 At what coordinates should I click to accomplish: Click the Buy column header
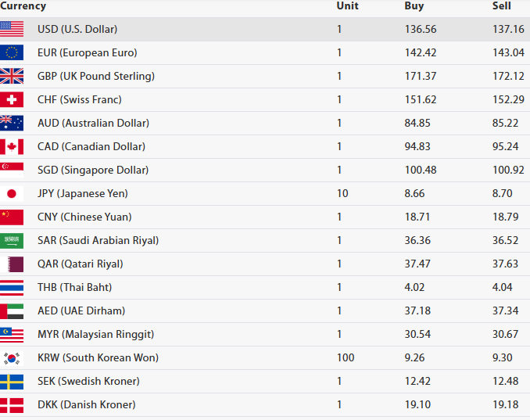point(414,6)
